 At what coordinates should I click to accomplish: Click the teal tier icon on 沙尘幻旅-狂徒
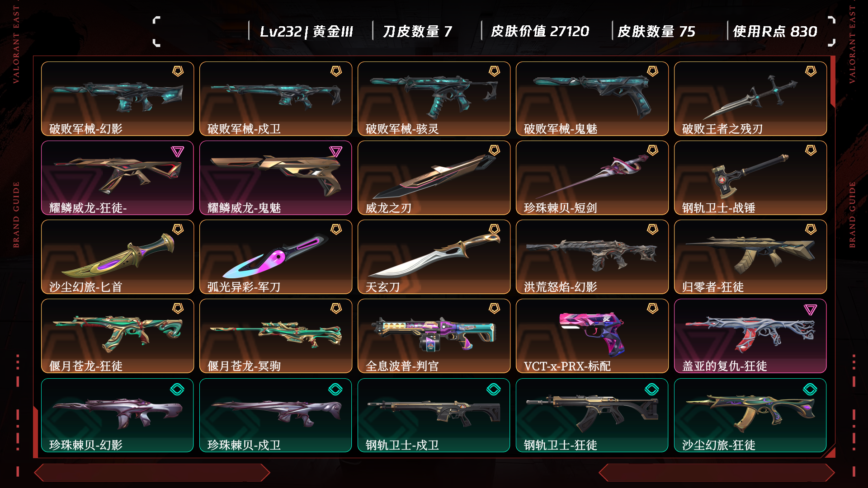click(x=810, y=389)
